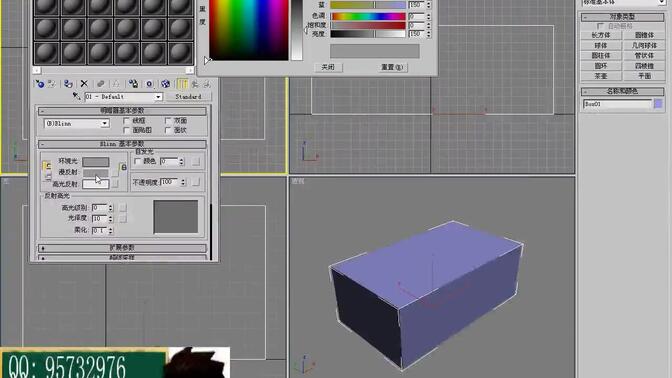Click the Make Unique icon
Image resolution: width=672 pixels, height=378 pixels.
[116, 84]
